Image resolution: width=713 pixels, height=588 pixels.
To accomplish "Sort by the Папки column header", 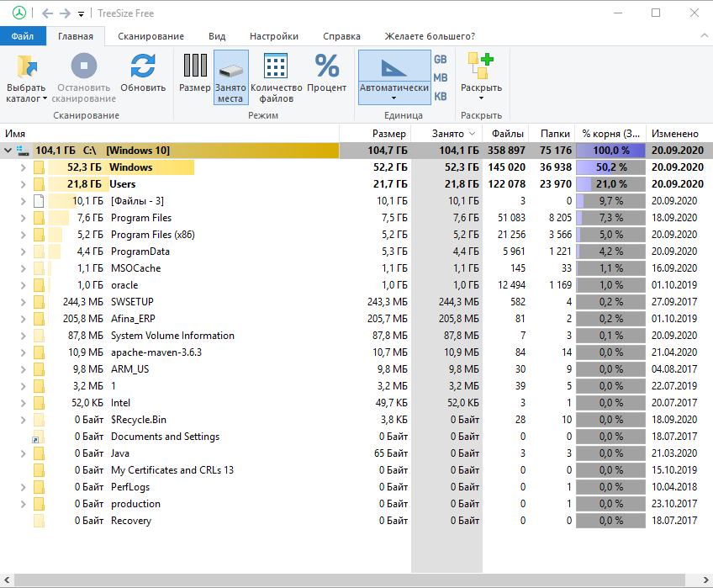I will pyautogui.click(x=553, y=134).
